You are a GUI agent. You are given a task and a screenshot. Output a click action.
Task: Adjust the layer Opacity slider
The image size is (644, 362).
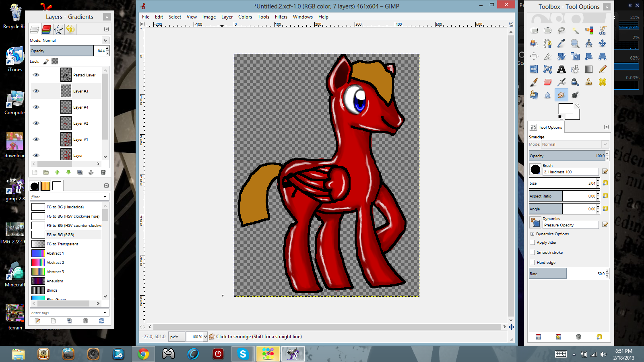click(x=62, y=51)
